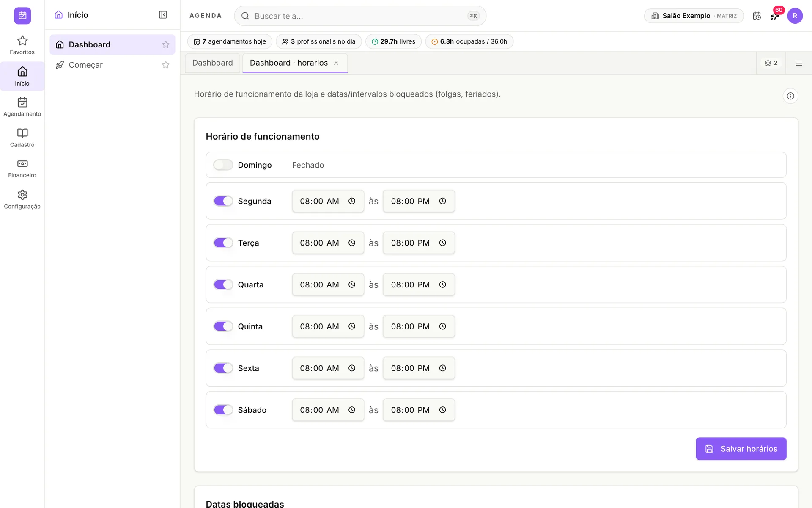
Task: Select Começar in the side menu
Action: tap(112, 65)
